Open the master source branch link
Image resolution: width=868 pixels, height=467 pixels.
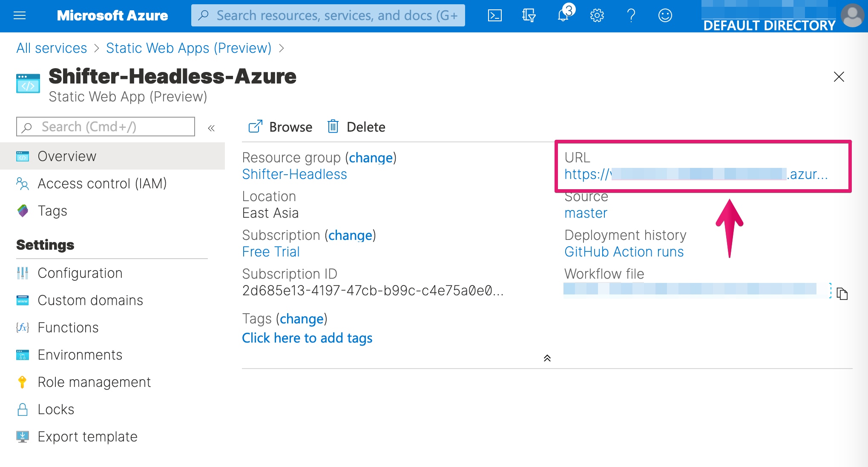click(586, 213)
